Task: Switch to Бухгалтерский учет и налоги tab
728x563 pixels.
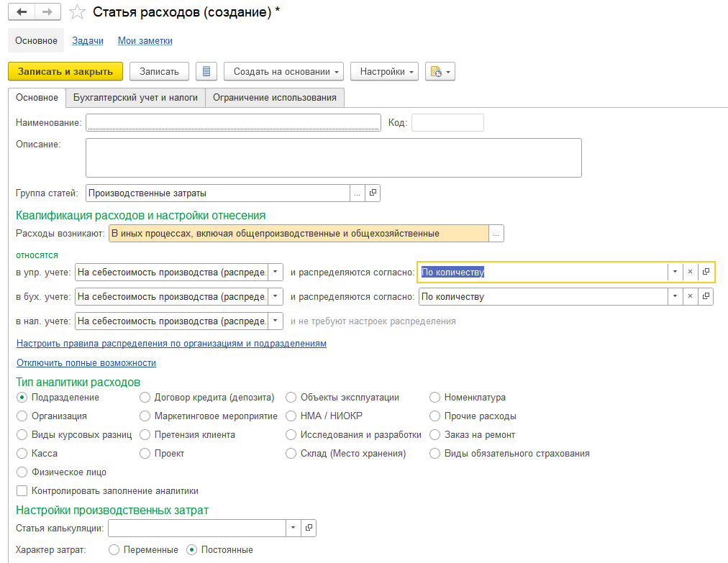Action: click(x=135, y=98)
